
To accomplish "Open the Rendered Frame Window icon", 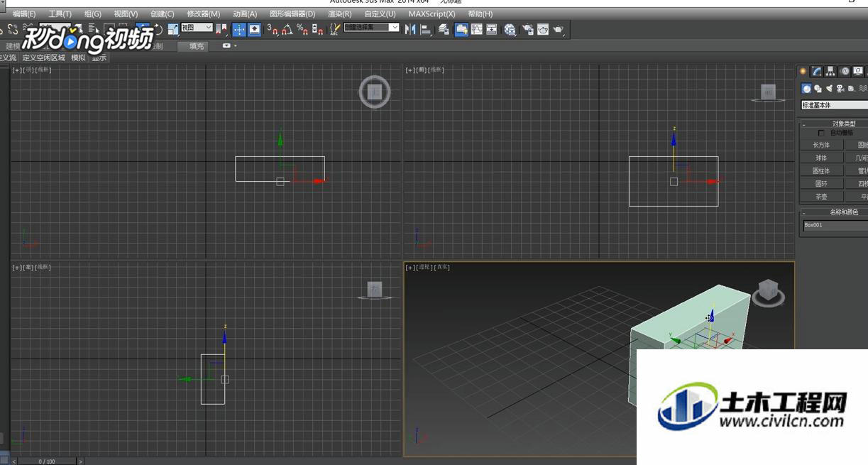I will (543, 29).
